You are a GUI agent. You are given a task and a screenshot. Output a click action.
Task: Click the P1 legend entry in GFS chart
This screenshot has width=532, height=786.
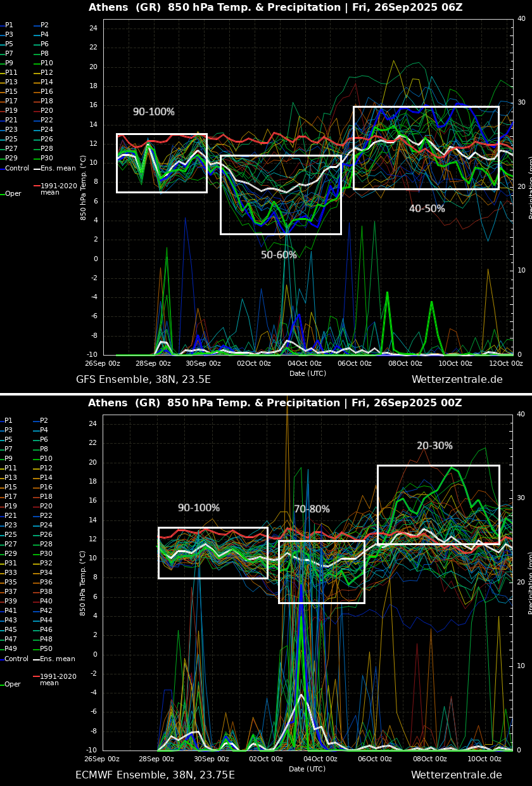(9, 25)
